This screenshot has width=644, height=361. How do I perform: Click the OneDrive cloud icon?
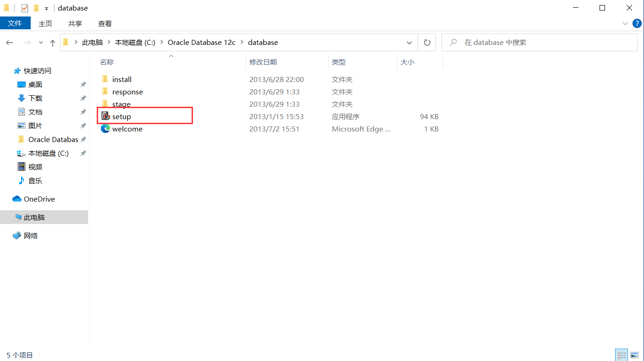click(17, 199)
